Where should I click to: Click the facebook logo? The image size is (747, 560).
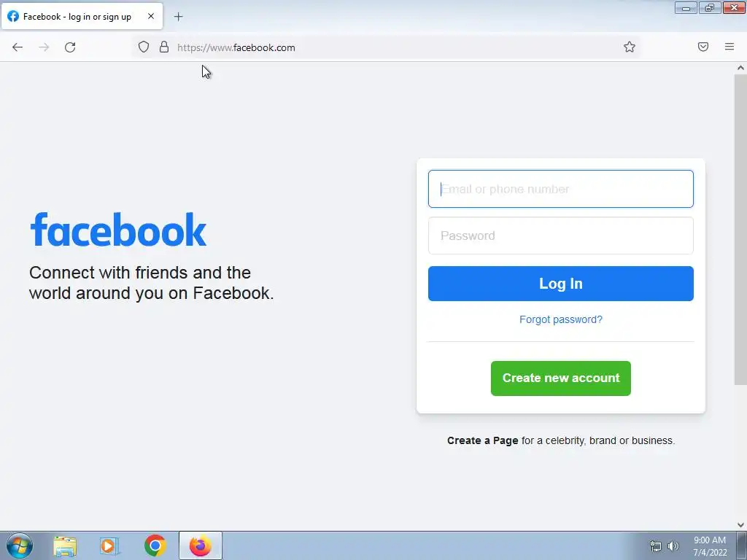[x=118, y=230]
